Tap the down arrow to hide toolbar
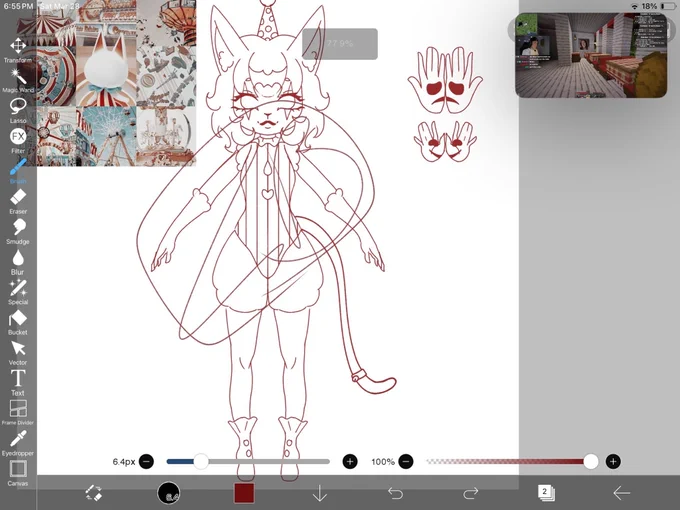The width and height of the screenshot is (680, 510). (320, 494)
